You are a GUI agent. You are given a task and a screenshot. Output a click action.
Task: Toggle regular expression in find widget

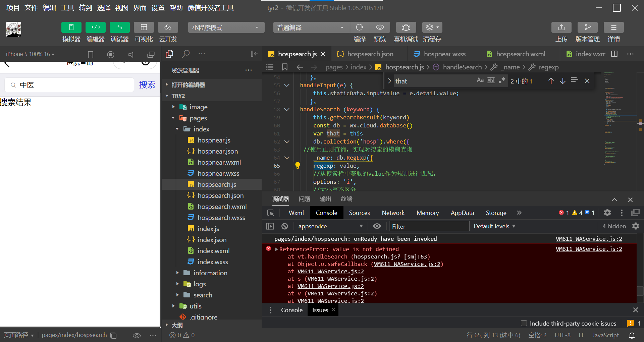tap(502, 80)
